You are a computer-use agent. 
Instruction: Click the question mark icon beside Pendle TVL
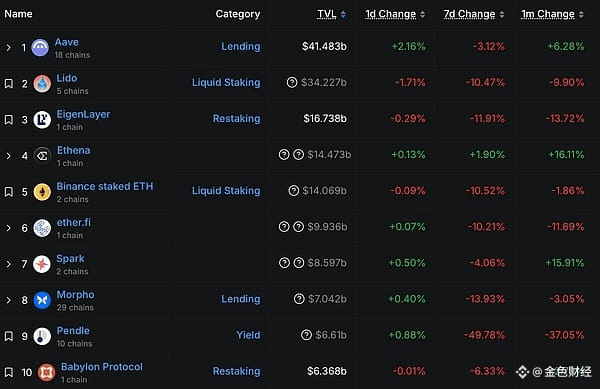pos(307,335)
